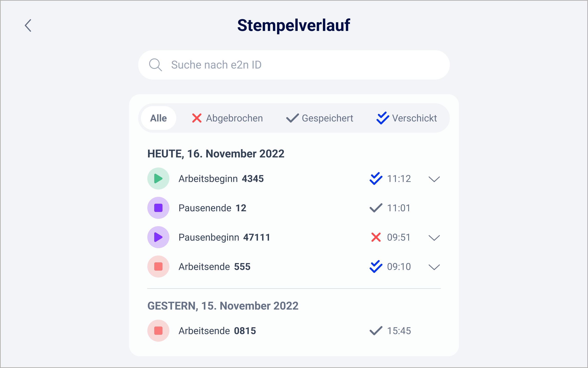The image size is (588, 368).
Task: Switch to the Alle filter tab
Action: point(158,118)
